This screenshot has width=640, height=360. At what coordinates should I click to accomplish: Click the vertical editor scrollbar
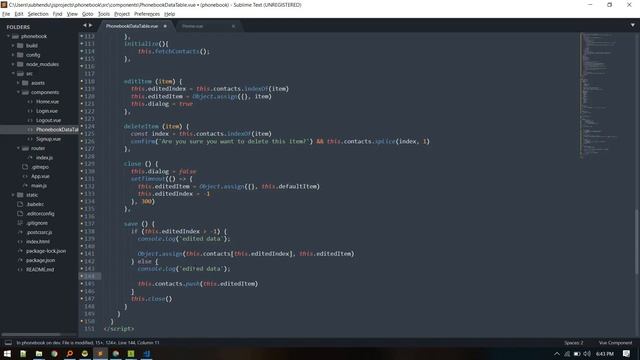coord(636,243)
